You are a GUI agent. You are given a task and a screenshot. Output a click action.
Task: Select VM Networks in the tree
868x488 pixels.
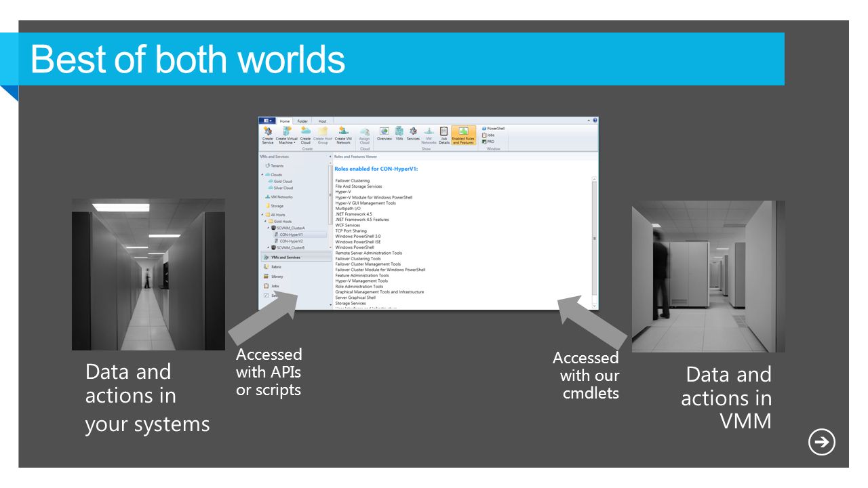[279, 197]
